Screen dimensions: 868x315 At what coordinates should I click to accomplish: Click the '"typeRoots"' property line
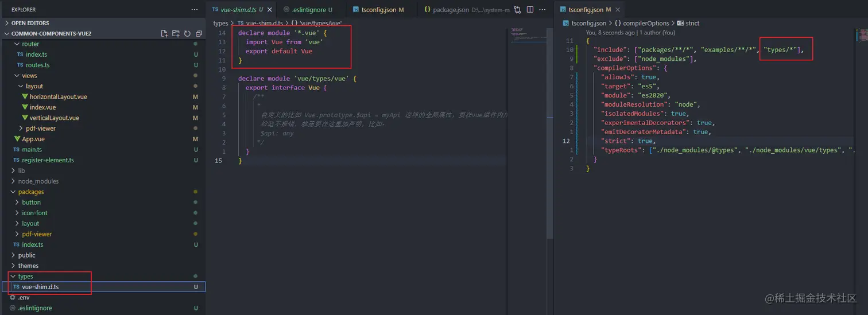[x=727, y=150]
